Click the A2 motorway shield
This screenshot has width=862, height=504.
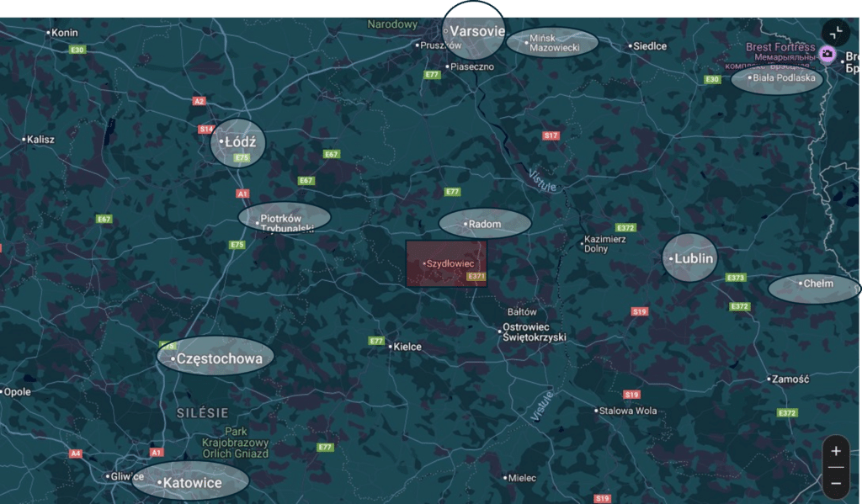(199, 101)
